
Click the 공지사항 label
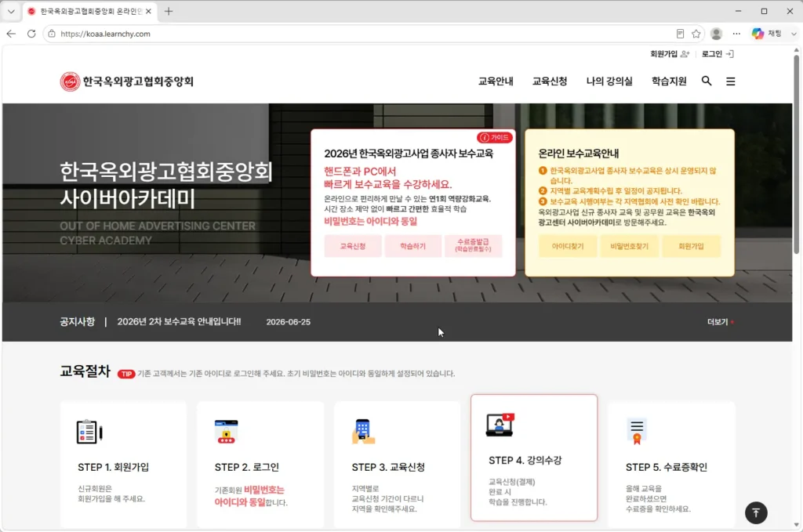tap(78, 322)
